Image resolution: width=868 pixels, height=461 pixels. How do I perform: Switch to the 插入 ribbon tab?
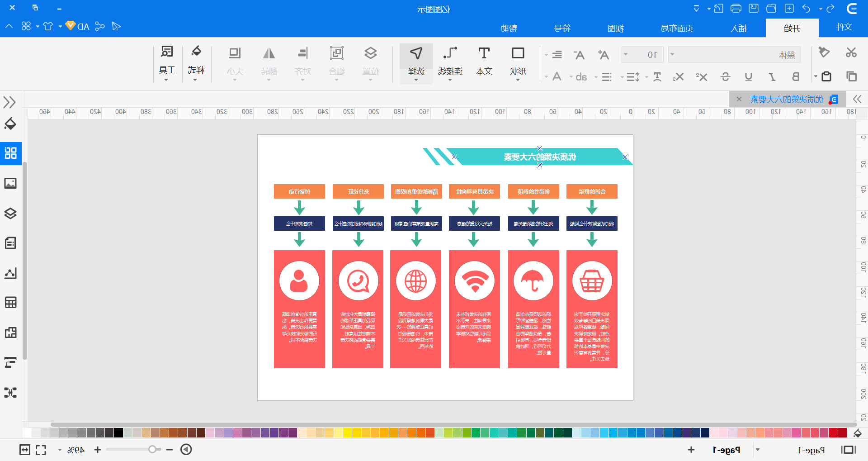[739, 28]
